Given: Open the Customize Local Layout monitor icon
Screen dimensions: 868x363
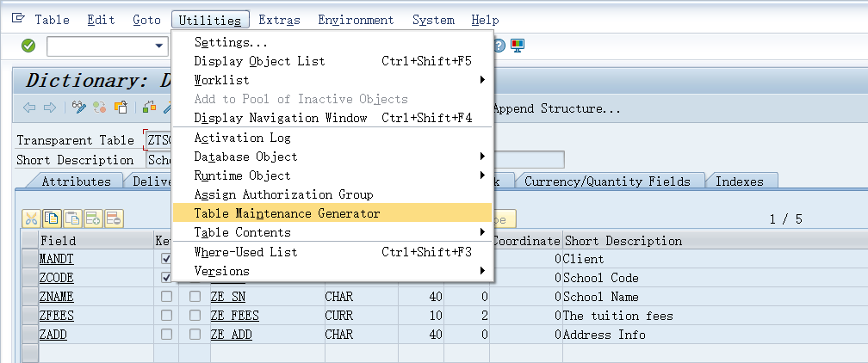Looking at the screenshot, I should tap(518, 46).
